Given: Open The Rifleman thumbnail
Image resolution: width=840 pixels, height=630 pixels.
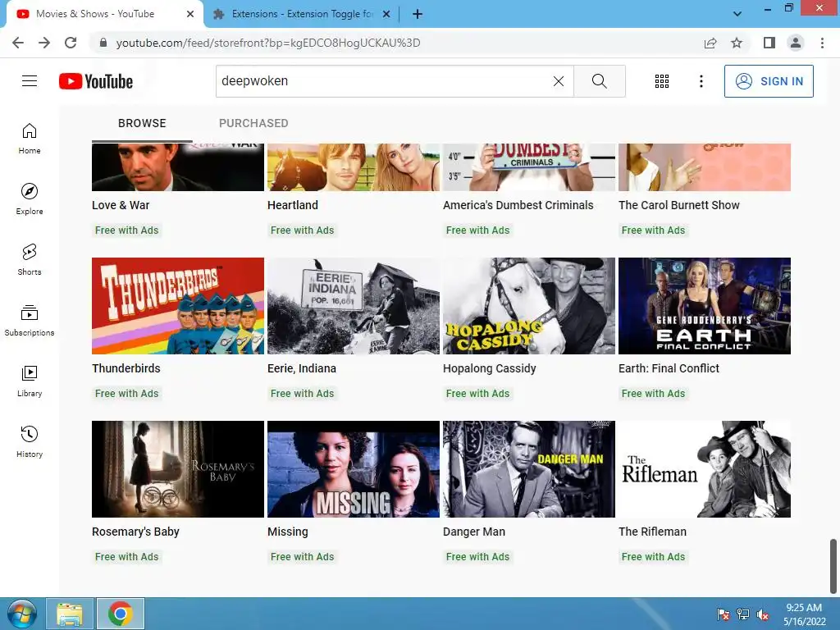Looking at the screenshot, I should tap(705, 469).
